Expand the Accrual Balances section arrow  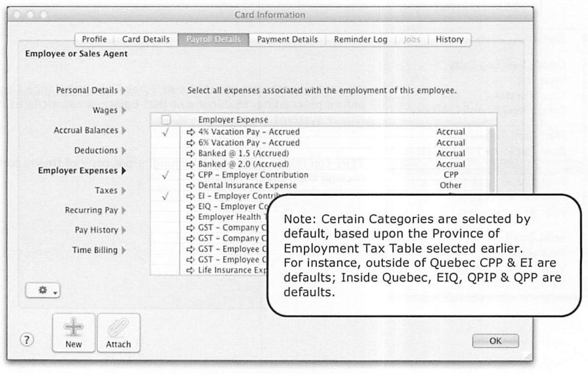point(123,131)
